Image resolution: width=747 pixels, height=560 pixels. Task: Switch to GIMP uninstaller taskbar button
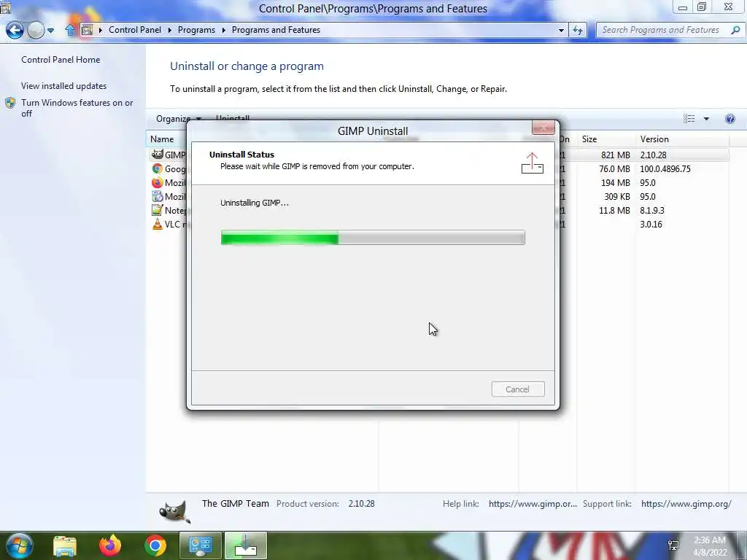pos(246,545)
